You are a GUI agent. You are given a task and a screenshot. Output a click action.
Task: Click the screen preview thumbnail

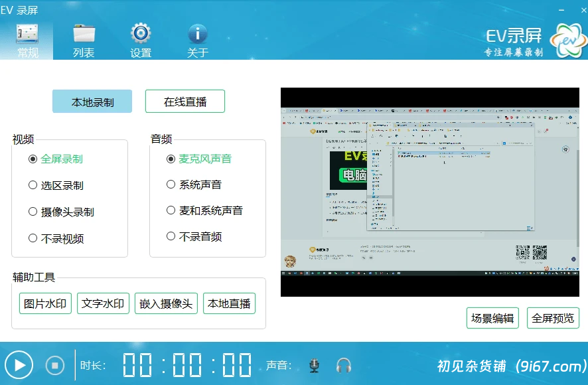click(x=430, y=192)
